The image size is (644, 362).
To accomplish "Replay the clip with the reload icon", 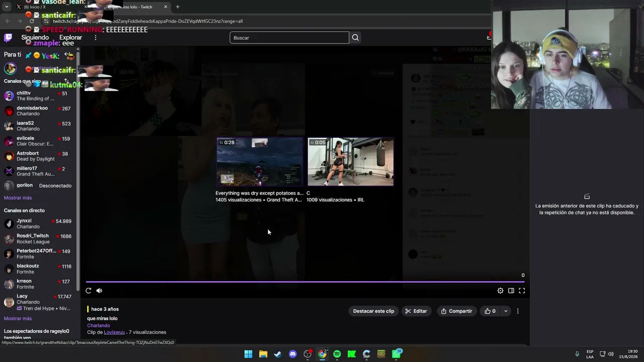I will coord(89,291).
